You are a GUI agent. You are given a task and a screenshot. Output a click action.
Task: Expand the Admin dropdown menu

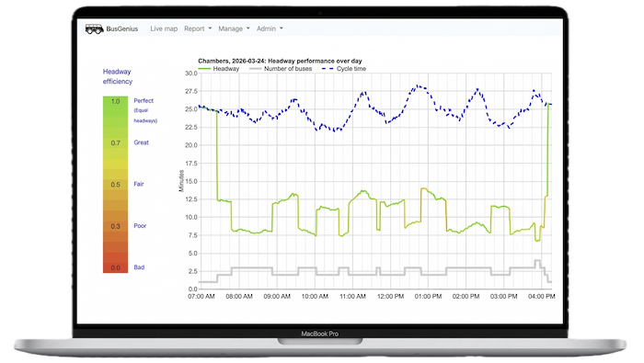tap(270, 28)
